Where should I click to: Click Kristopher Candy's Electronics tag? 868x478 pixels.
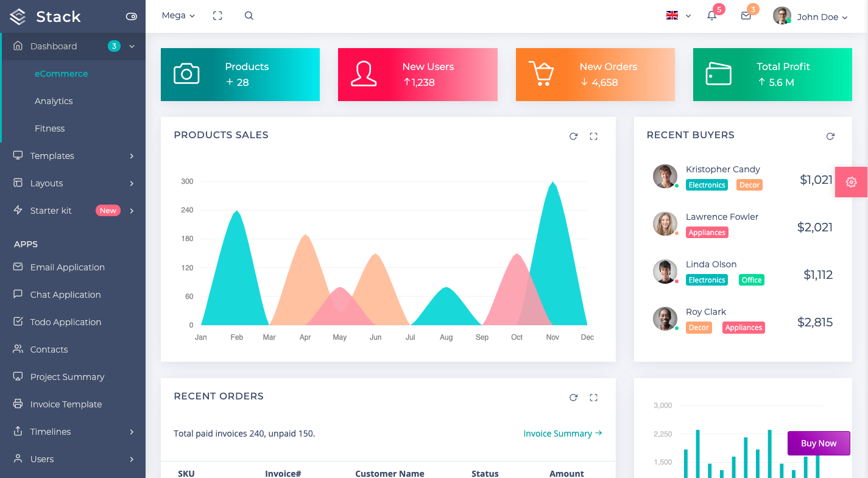(x=707, y=185)
